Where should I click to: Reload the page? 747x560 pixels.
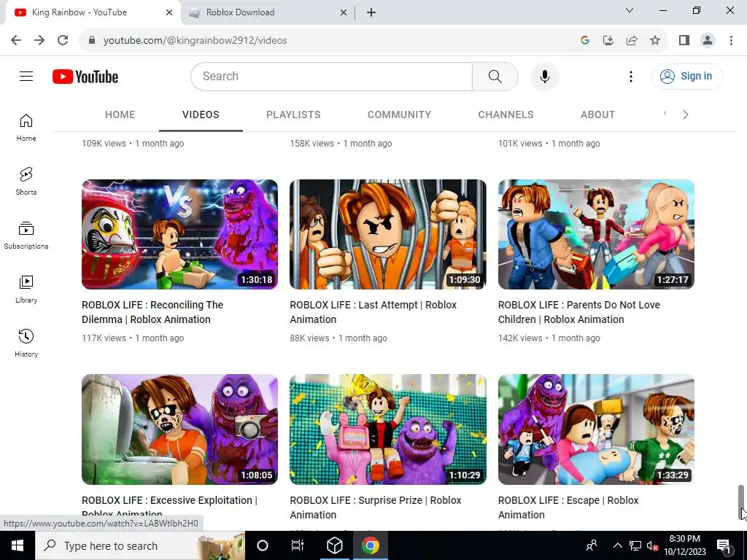pos(63,40)
